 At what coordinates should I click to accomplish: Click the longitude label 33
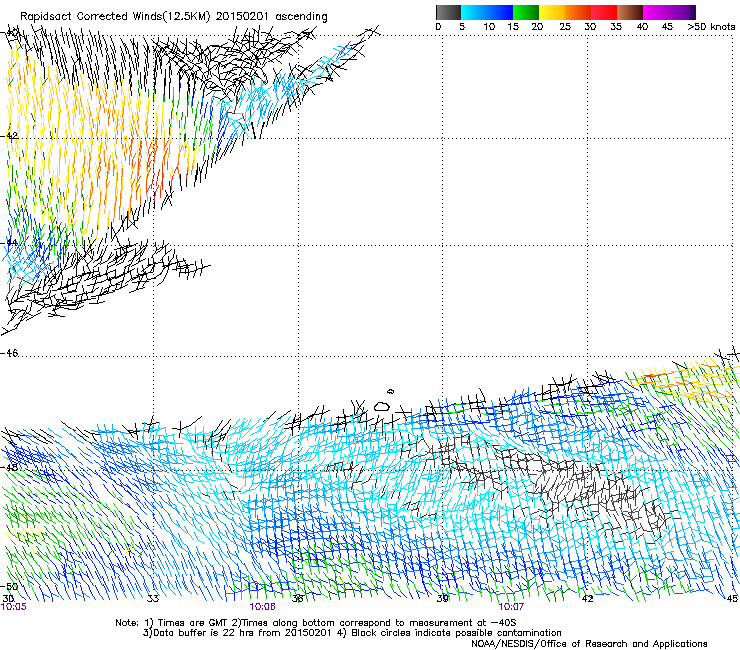point(153,599)
